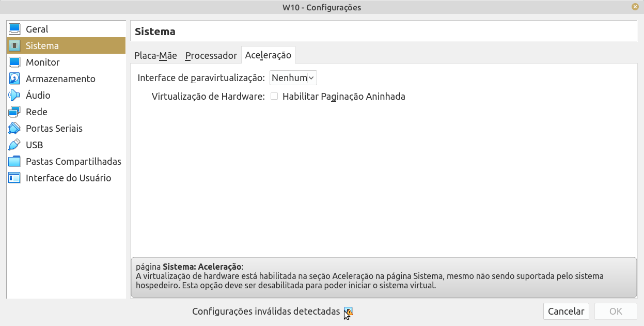644x326 pixels.
Task: Open the Armazenamento disk icon
Action: (x=14, y=79)
